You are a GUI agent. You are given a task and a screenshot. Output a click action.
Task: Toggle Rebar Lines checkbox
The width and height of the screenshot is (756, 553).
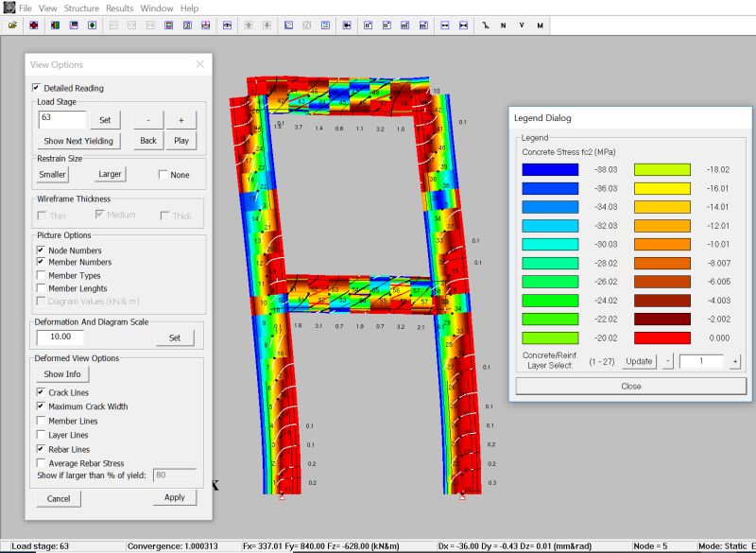(41, 449)
